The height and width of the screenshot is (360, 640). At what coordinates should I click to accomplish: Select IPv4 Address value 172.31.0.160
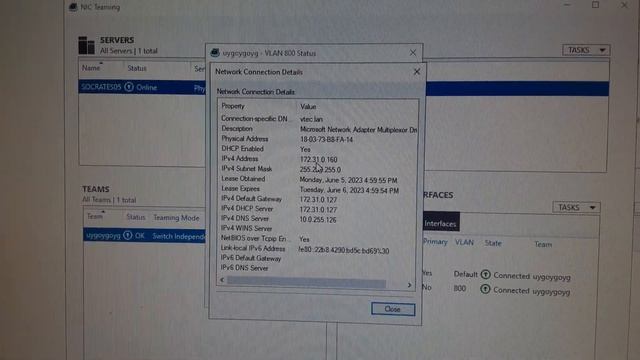[x=318, y=159]
